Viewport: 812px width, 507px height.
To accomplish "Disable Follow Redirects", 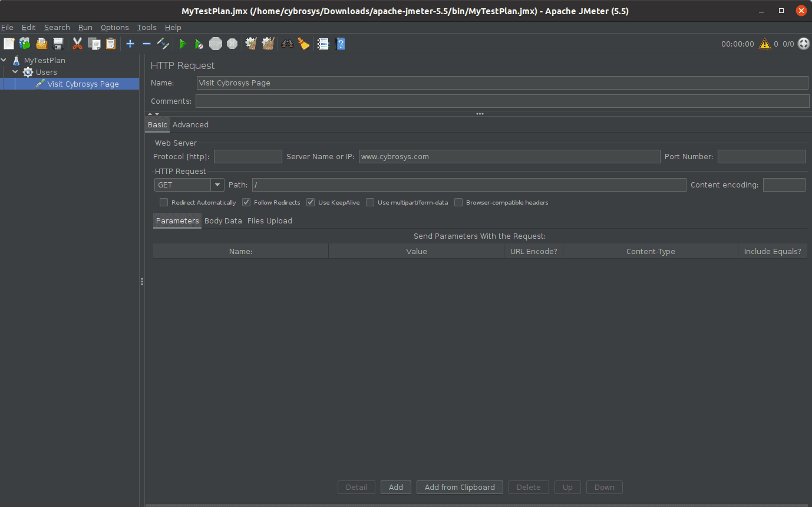I will click(246, 202).
